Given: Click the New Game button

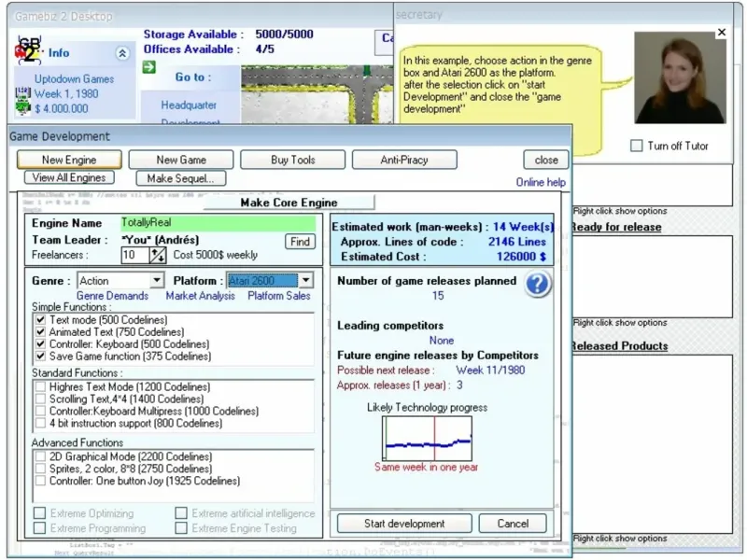Looking at the screenshot, I should 181,160.
